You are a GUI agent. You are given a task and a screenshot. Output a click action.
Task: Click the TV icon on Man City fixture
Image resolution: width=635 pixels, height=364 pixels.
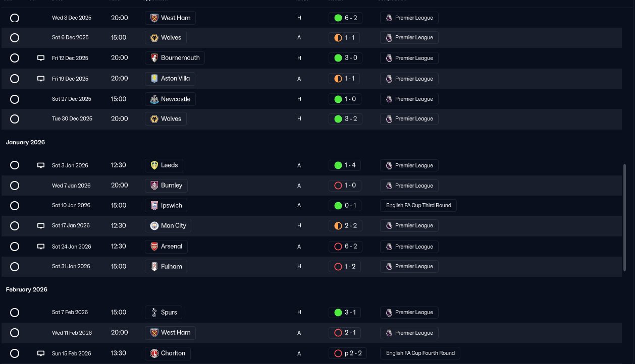(x=41, y=226)
